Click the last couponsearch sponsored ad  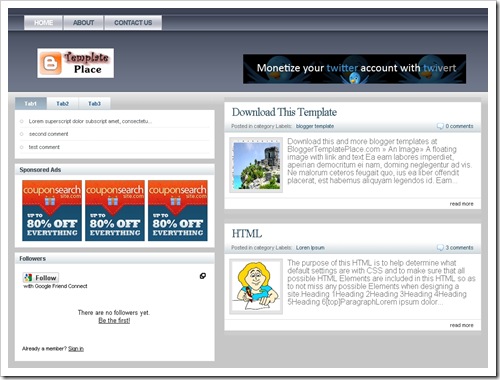(x=178, y=210)
